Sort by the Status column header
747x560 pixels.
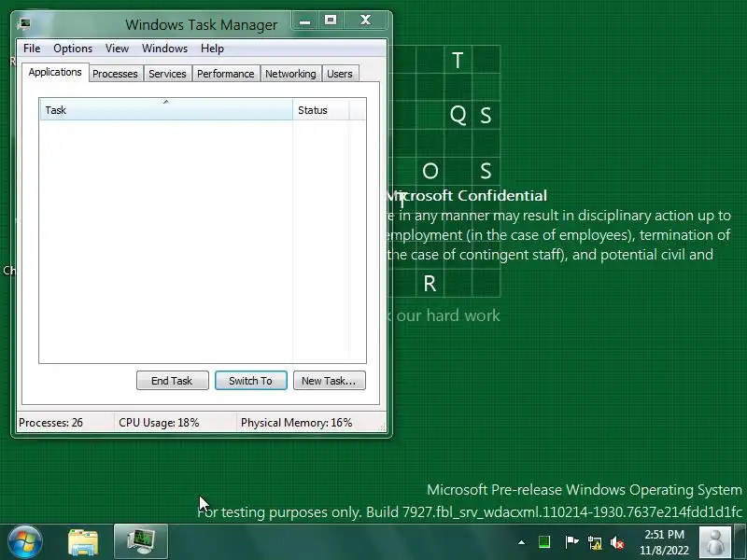click(x=320, y=110)
